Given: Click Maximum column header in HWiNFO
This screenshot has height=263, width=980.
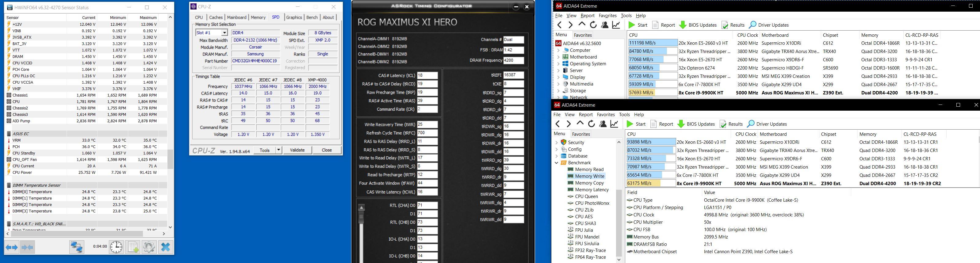Looking at the screenshot, I should (x=148, y=17).
